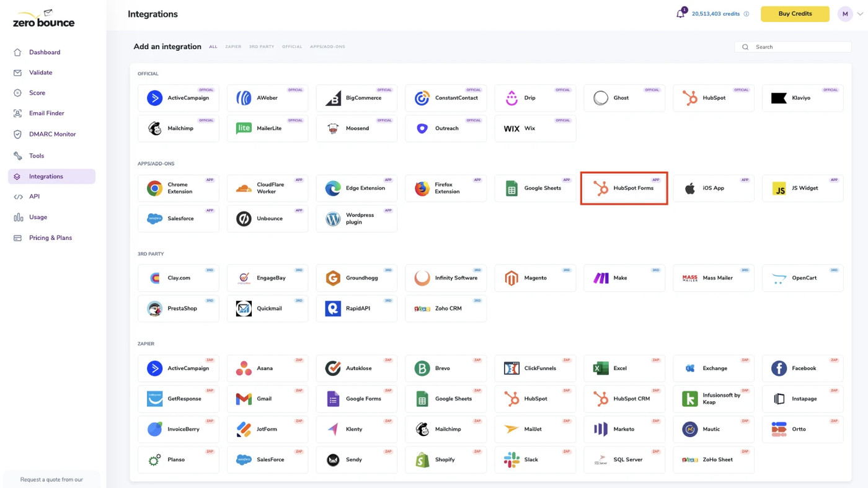The image size is (868, 488).
Task: Click the notifications bell icon
Action: [x=680, y=14]
